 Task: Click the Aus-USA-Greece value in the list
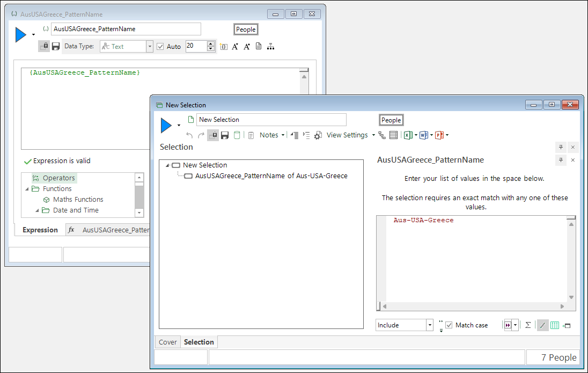pos(423,220)
